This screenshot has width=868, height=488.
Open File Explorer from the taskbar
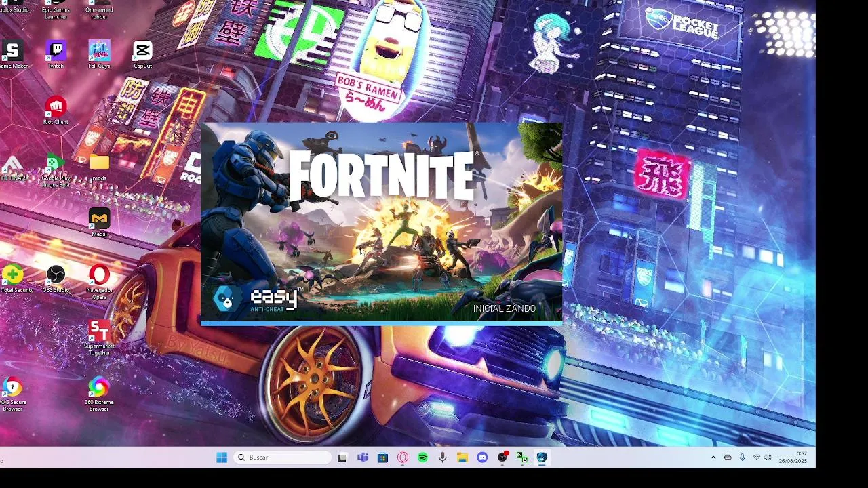pyautogui.click(x=462, y=457)
